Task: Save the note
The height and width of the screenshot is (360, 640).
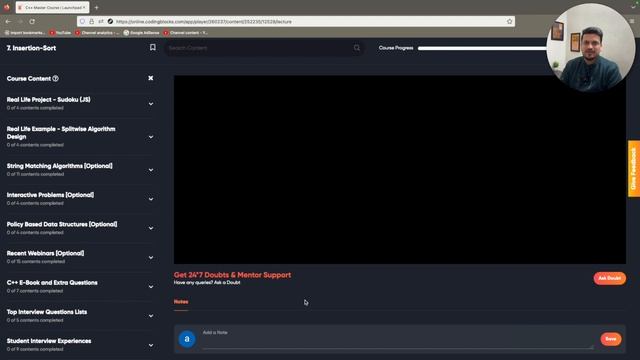Action: pos(611,339)
